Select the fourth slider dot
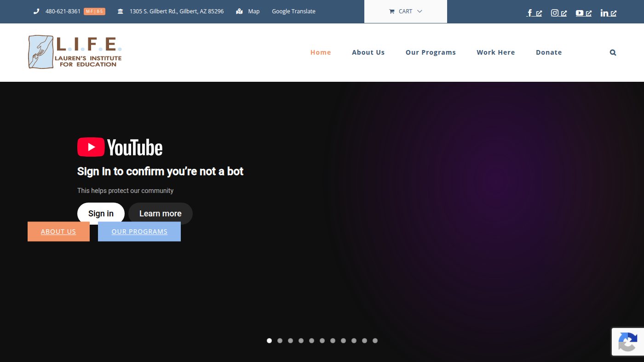 tap(301, 341)
